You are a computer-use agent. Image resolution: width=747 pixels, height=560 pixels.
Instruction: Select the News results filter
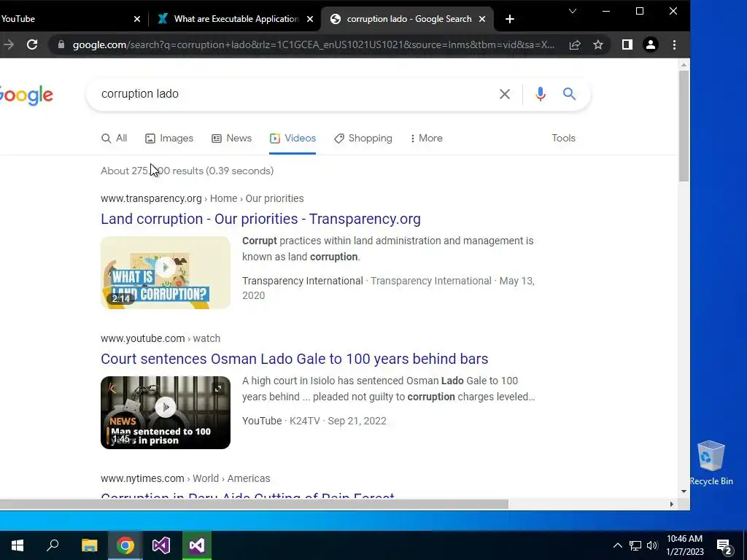(231, 138)
